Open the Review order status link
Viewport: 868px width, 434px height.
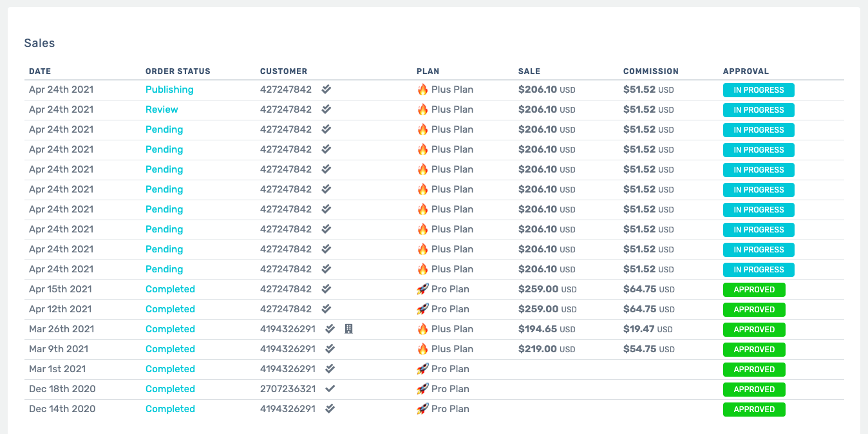162,109
